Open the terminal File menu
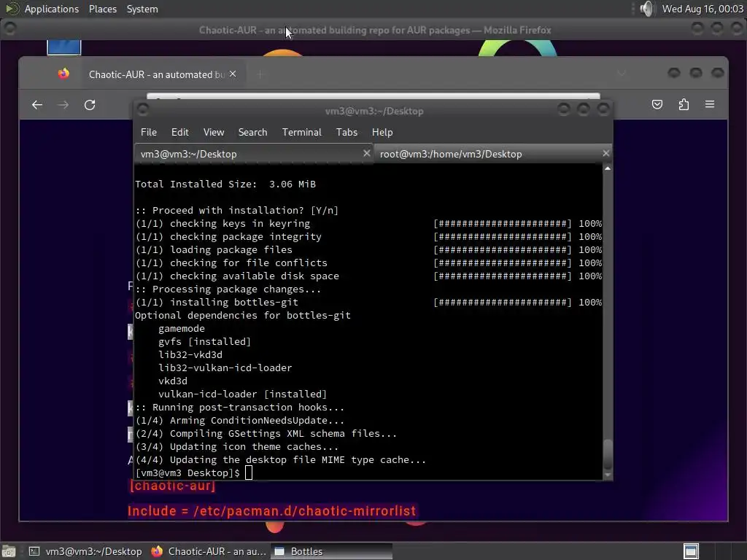 pos(149,133)
